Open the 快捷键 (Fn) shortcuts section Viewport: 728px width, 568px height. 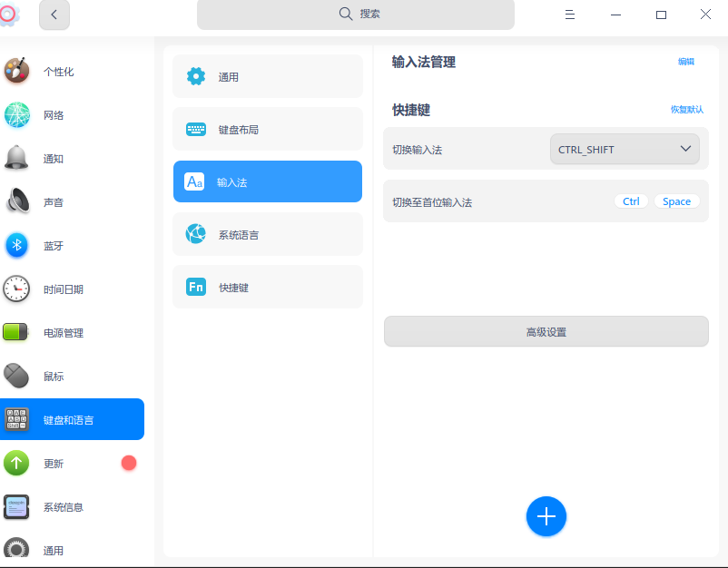tap(267, 287)
